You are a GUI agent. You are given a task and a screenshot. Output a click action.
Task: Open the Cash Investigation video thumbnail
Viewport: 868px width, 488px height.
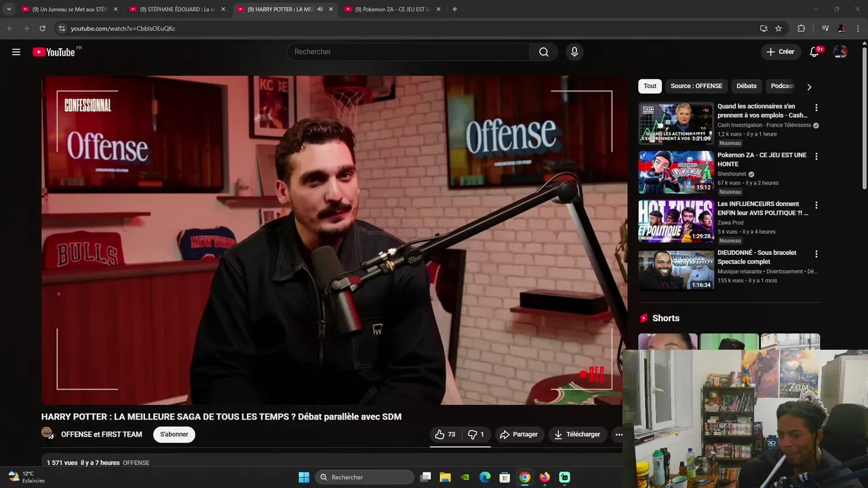[x=676, y=123]
